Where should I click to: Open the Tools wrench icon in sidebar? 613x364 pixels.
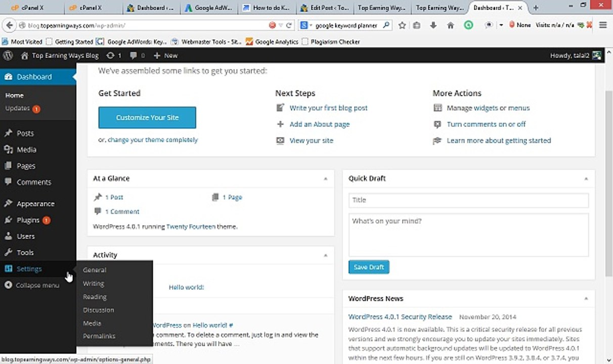(8, 252)
